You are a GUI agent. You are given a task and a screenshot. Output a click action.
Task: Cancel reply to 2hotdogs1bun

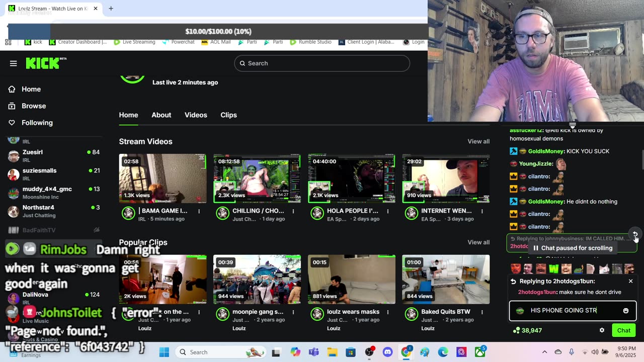point(630,282)
